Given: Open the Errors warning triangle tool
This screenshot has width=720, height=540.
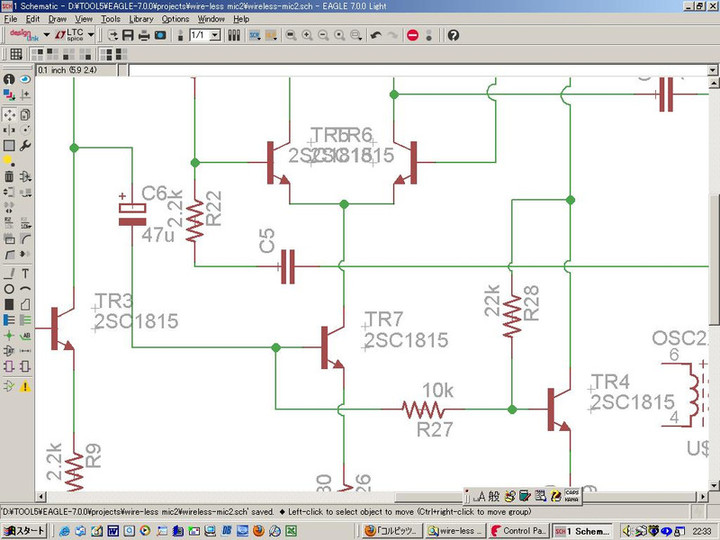Looking at the screenshot, I should (24, 386).
